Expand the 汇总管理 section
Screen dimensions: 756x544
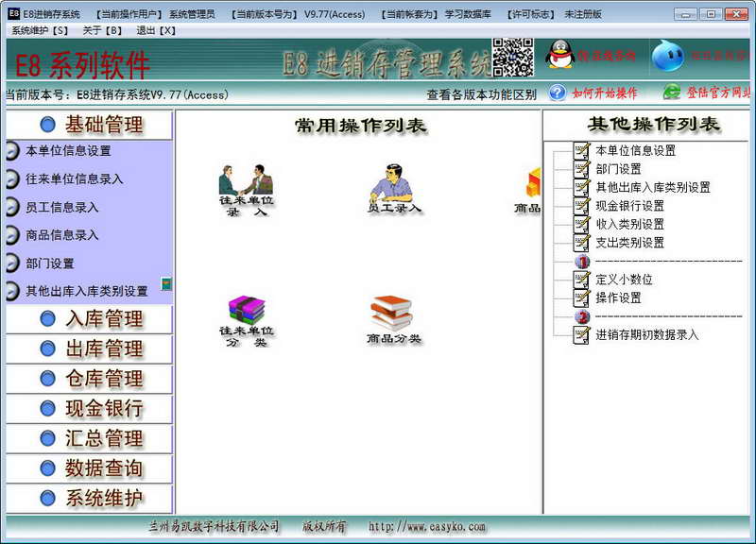coord(89,438)
